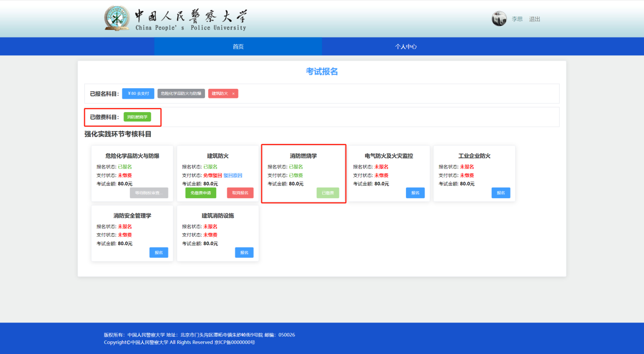Open the 驳回原因 link
Screen dimensions: 644x354
[233, 175]
